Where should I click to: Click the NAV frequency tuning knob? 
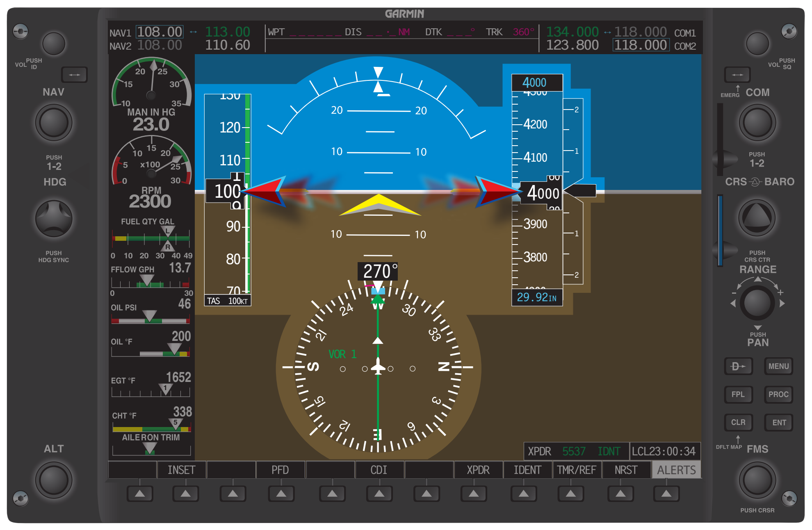point(54,122)
